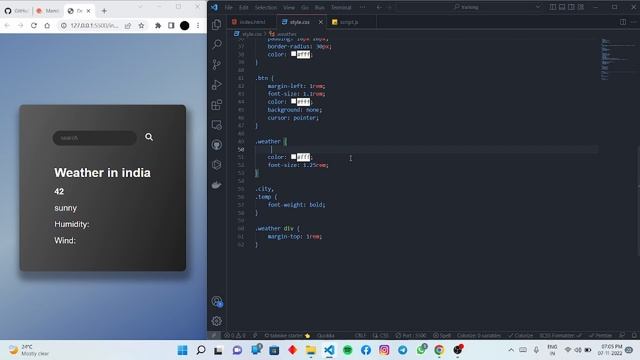The height and width of the screenshot is (360, 640).
Task: Open the Docker whale activity icon
Action: pos(217,185)
